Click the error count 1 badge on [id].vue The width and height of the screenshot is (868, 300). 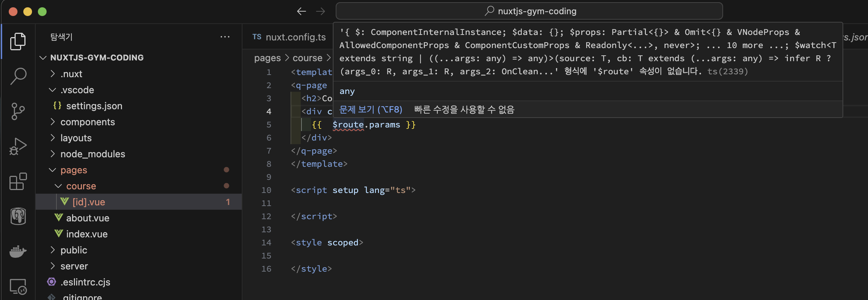tap(228, 202)
